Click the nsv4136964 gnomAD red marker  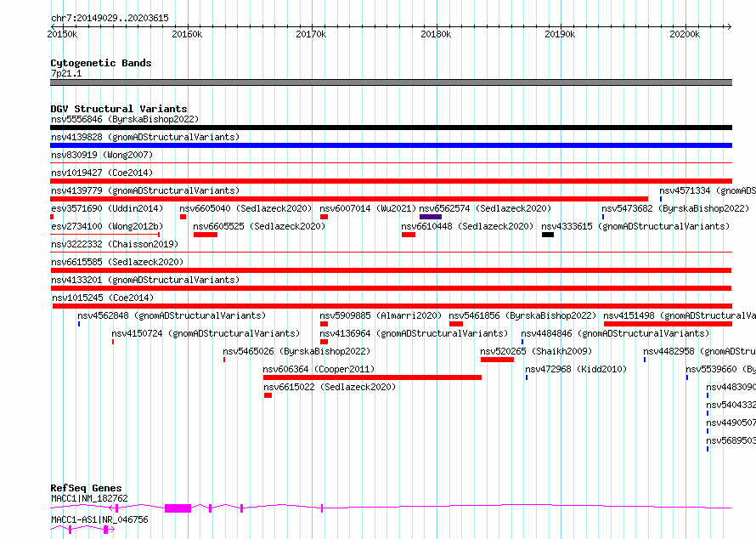(x=324, y=342)
